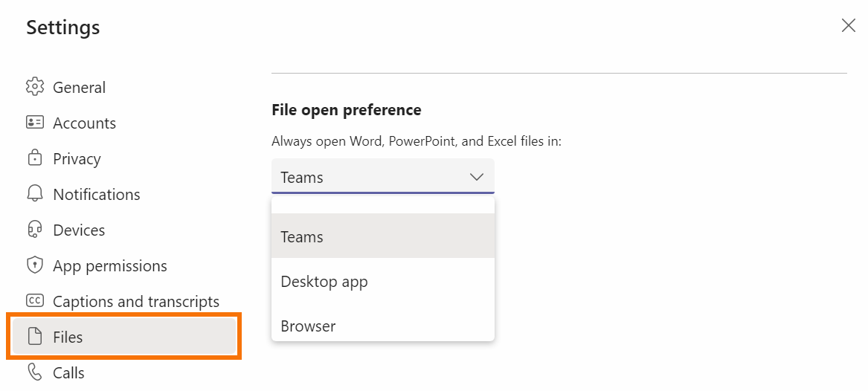This screenshot has height=391, width=868.
Task: Click the Privacy lock icon
Action: click(x=35, y=158)
